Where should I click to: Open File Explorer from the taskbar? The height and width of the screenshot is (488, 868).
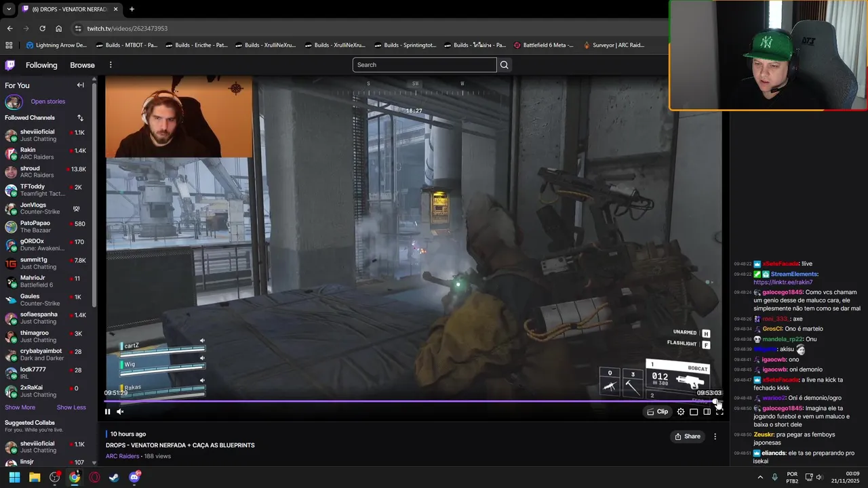(x=35, y=477)
